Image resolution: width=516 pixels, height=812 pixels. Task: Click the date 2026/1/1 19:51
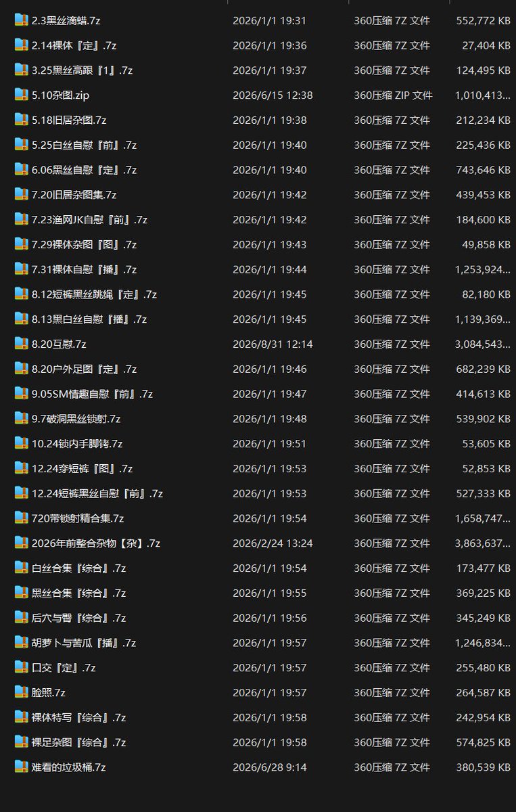click(x=270, y=444)
